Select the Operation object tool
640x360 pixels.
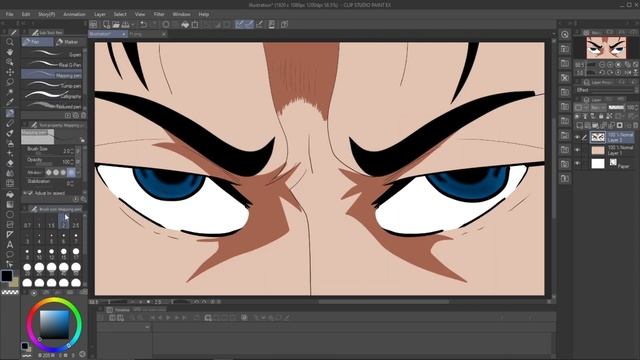[x=10, y=62]
